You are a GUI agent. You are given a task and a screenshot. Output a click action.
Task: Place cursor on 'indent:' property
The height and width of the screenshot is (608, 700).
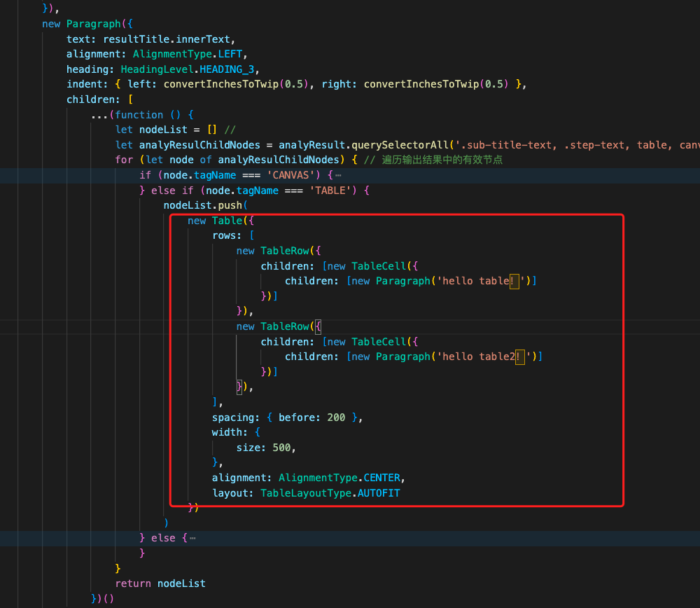pyautogui.click(x=87, y=85)
